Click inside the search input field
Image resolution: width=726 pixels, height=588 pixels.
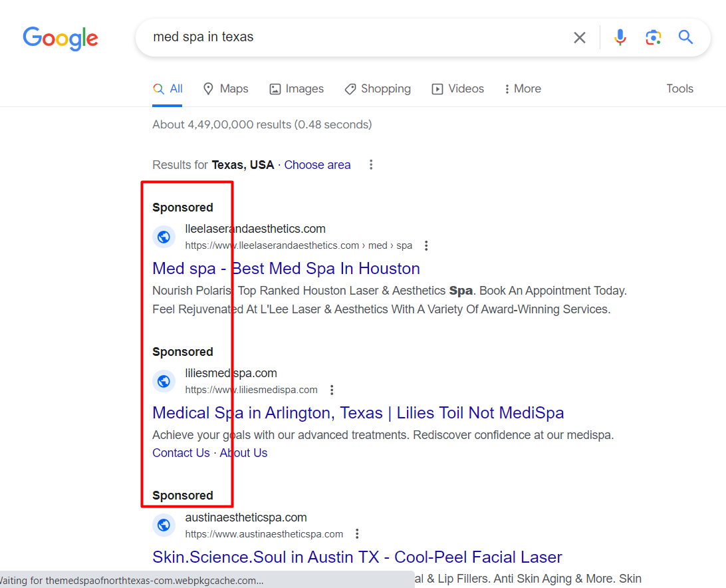[x=332, y=37]
